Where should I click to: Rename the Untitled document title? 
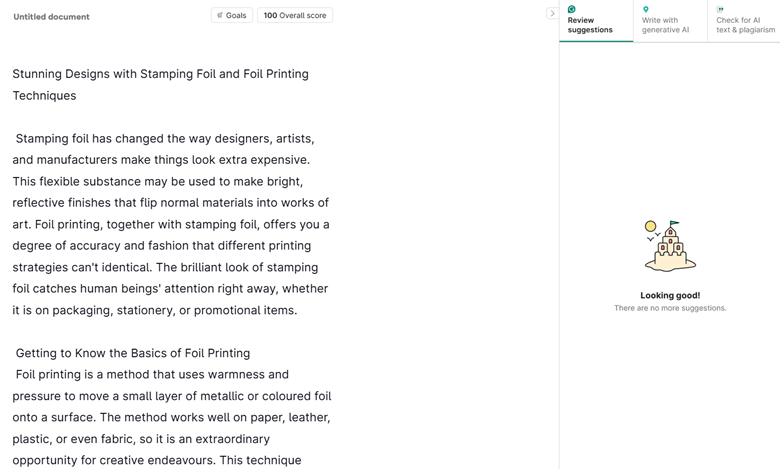click(x=51, y=17)
